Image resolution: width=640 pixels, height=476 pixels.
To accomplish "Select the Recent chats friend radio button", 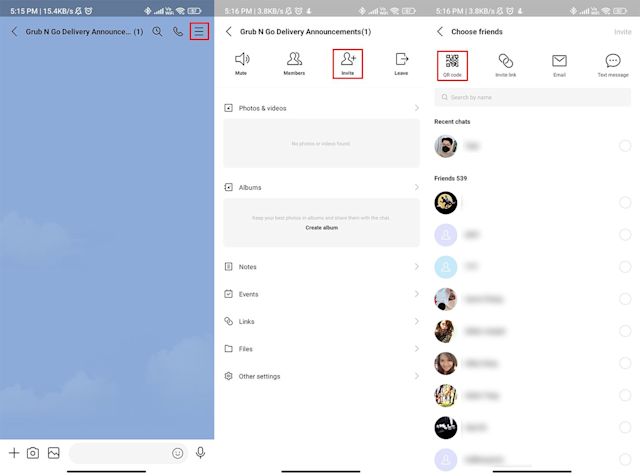I will point(625,146).
